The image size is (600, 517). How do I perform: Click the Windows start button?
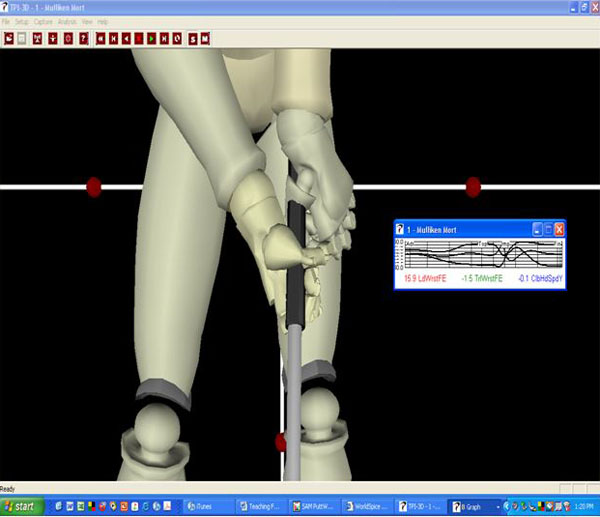[x=21, y=506]
